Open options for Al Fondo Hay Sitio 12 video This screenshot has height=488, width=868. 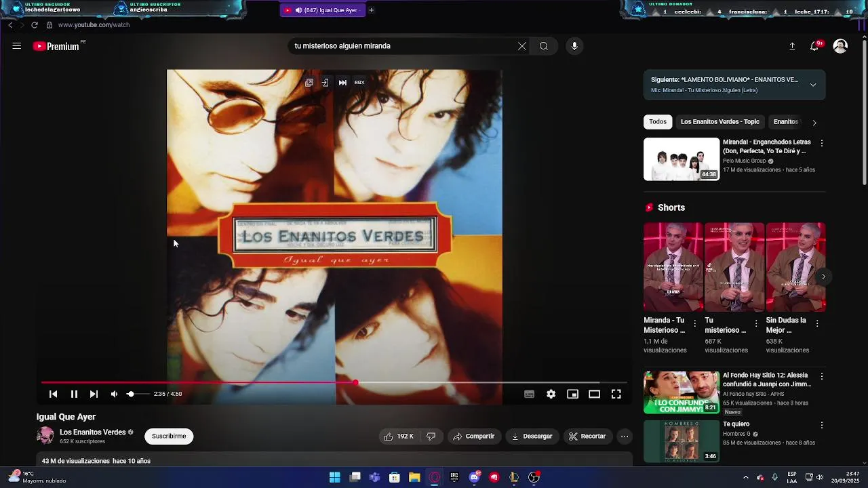pos(822,376)
